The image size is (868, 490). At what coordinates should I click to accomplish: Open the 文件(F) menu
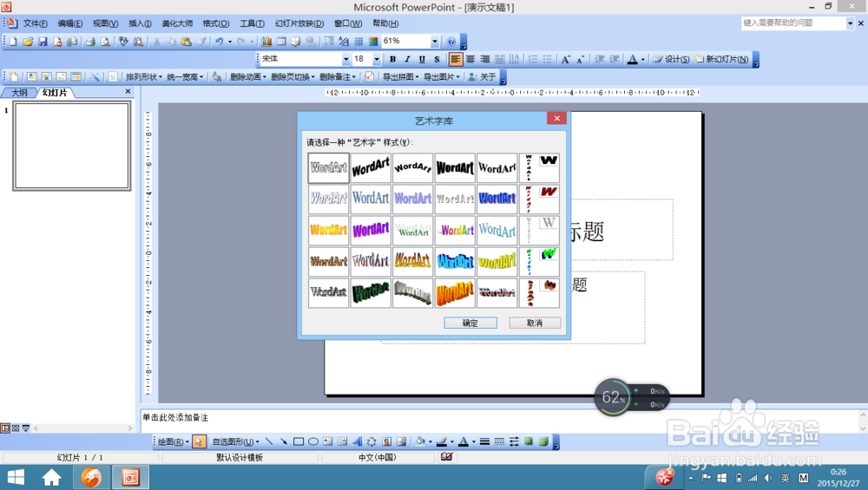click(35, 23)
